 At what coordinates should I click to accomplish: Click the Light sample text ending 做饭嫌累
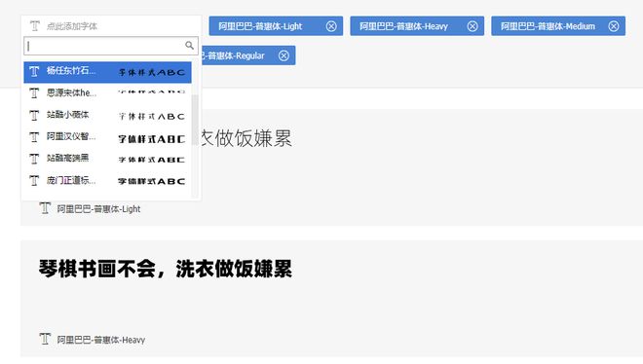pos(246,138)
